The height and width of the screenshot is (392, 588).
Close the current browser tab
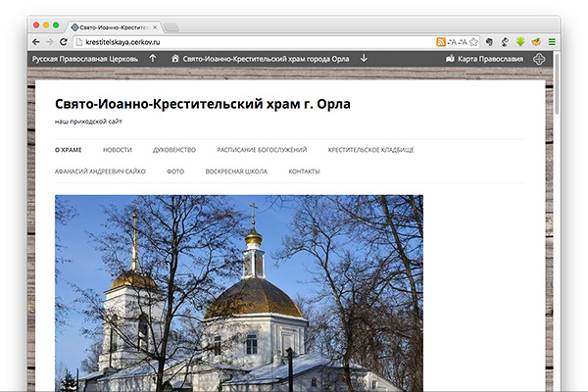[x=155, y=27]
